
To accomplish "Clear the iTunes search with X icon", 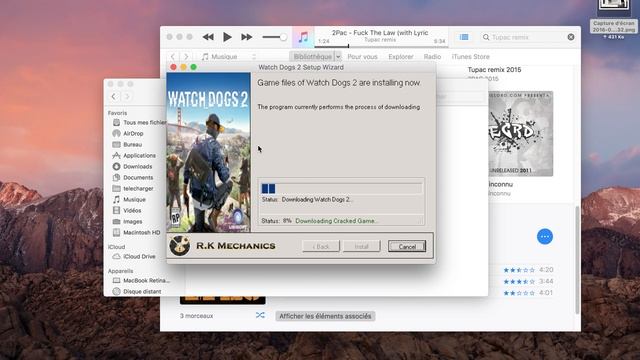I will (x=571, y=37).
